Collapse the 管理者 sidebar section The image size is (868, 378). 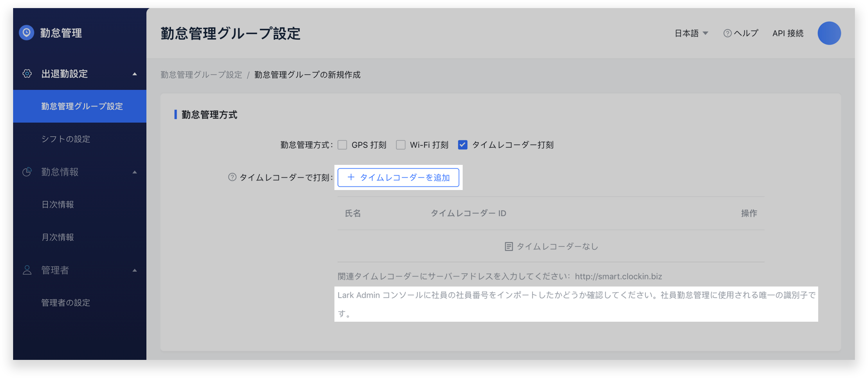click(x=134, y=270)
